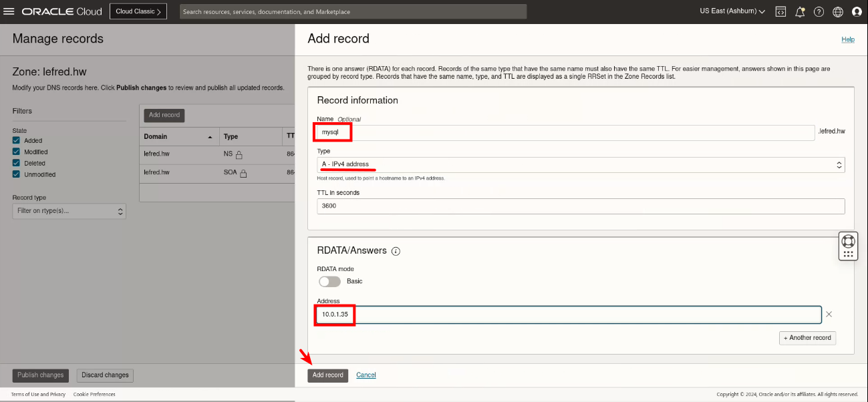Click the dark Add record submit button
868x402 pixels.
(x=328, y=375)
